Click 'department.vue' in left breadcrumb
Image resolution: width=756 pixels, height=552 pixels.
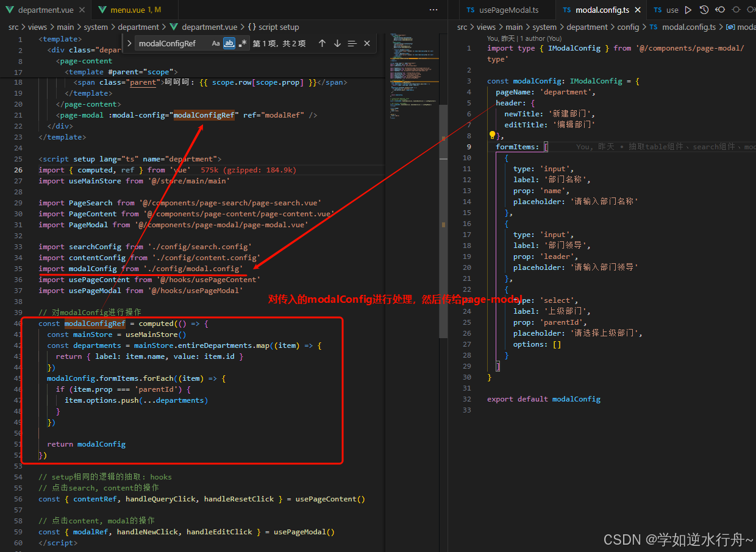point(209,27)
